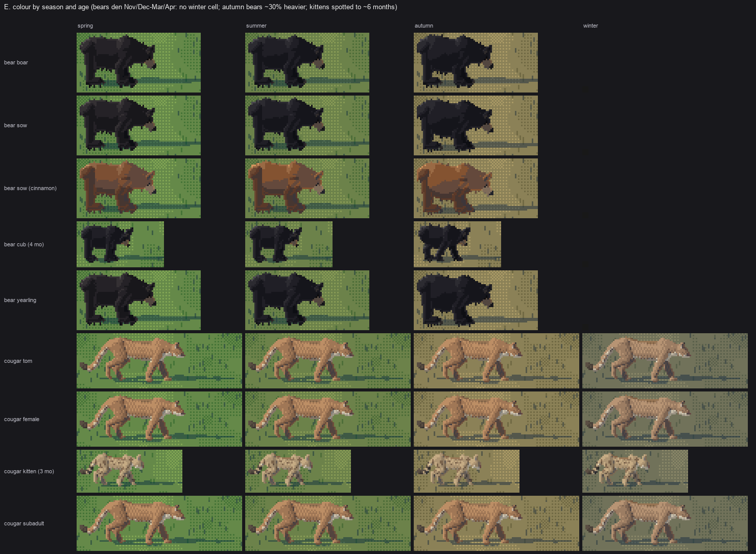Open the cougar tom spring sprite
This screenshot has height=554, width=756.
point(159,361)
